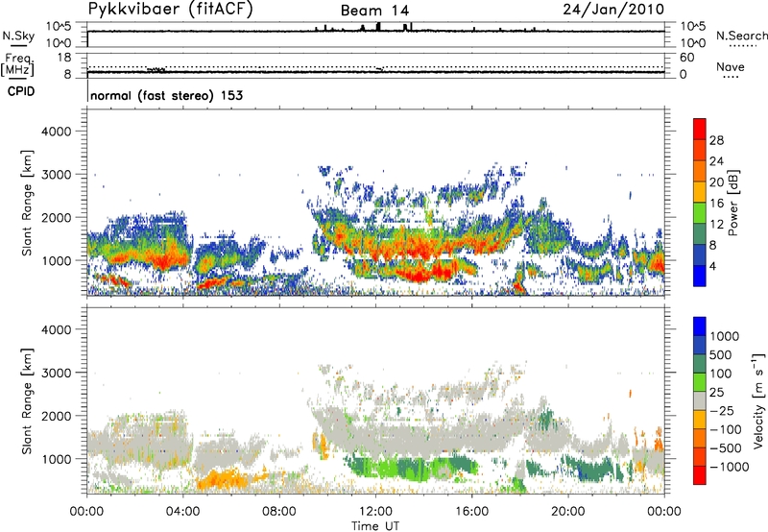Click the '60' tick on Nave axis

[686, 58]
